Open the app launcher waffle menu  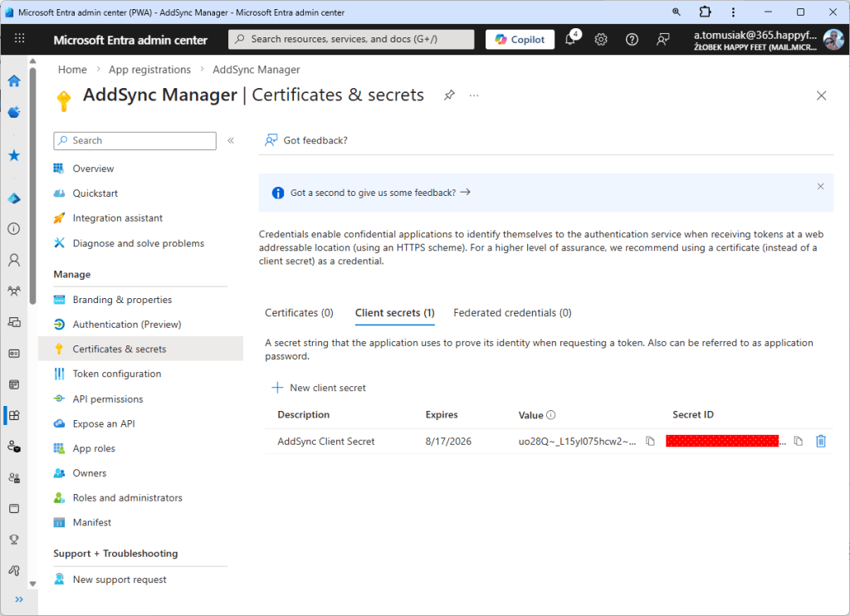point(20,39)
